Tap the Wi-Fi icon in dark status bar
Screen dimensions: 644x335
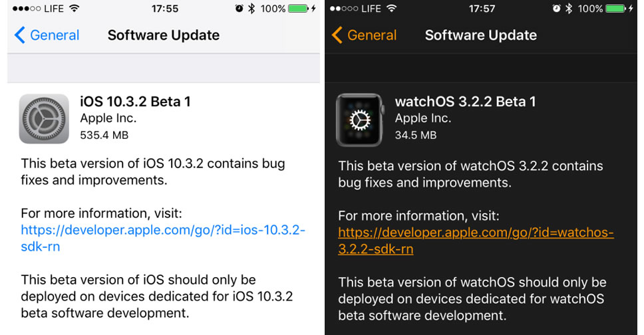click(392, 9)
